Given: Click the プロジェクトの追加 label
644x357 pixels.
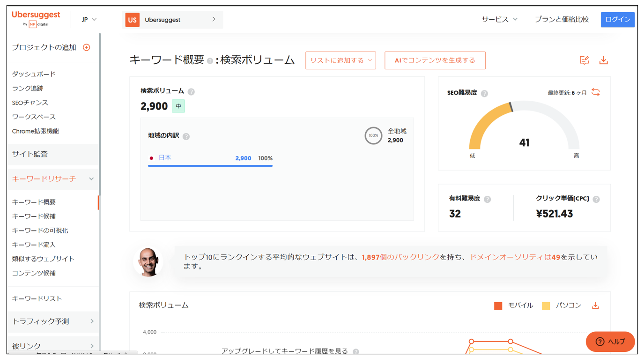Looking at the screenshot, I should [x=44, y=47].
